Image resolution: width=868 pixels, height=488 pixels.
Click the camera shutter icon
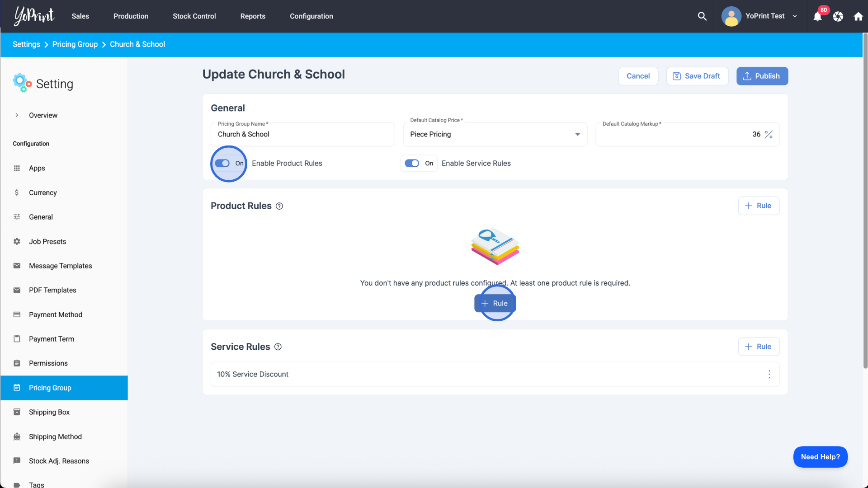[x=838, y=17]
